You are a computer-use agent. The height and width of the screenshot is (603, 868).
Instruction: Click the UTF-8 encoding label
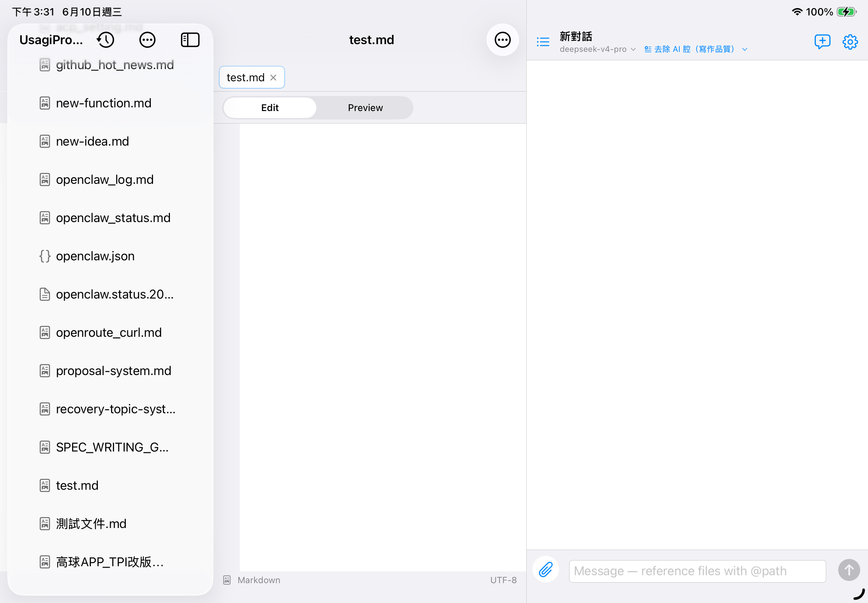504,580
